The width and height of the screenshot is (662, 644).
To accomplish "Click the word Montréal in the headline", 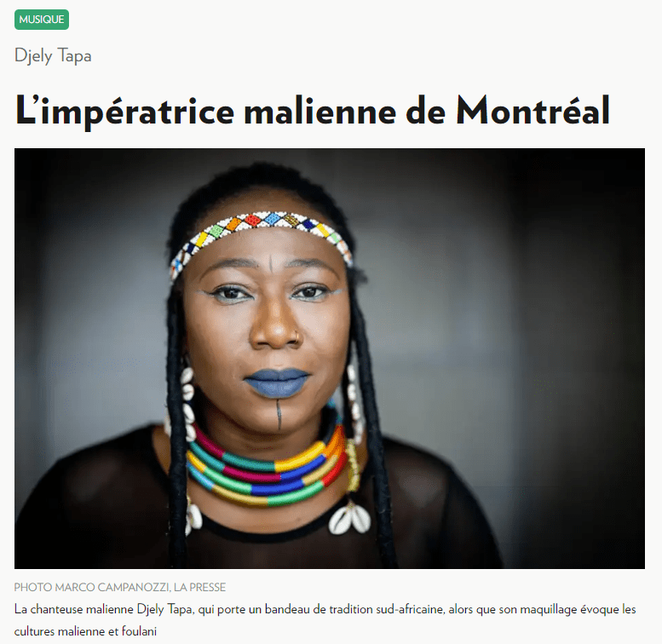I will coord(532,111).
